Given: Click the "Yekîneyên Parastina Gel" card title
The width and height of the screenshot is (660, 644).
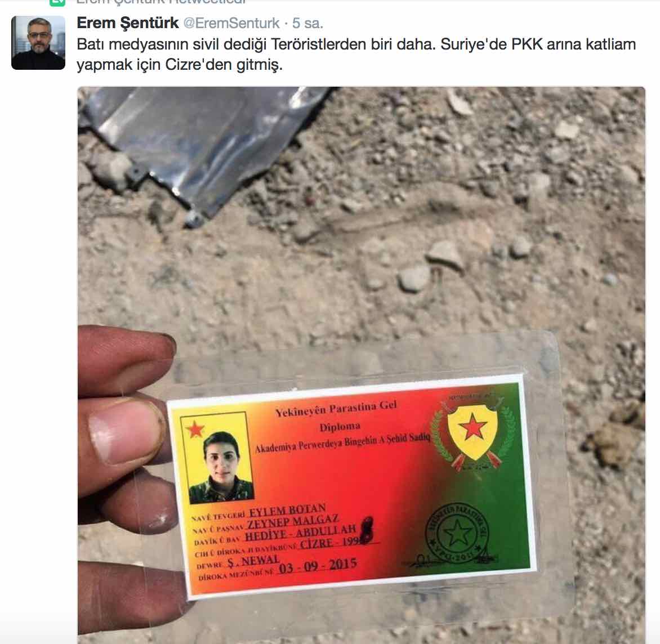Looking at the screenshot, I should [x=336, y=409].
